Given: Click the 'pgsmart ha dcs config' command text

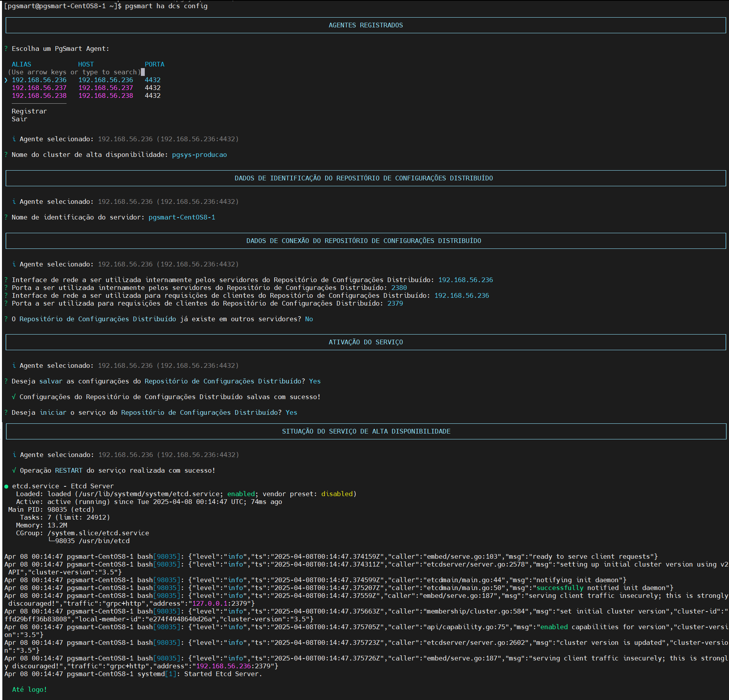Looking at the screenshot, I should click(166, 6).
